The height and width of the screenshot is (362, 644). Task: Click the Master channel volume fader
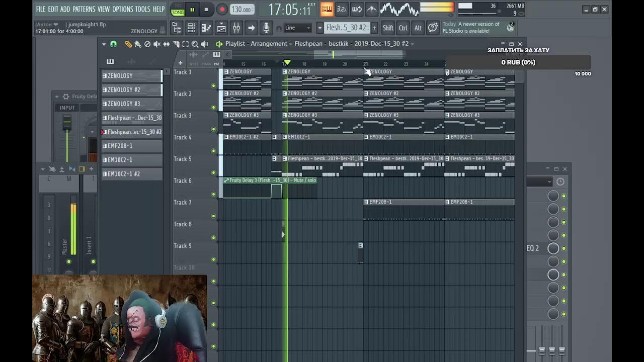[x=73, y=229]
